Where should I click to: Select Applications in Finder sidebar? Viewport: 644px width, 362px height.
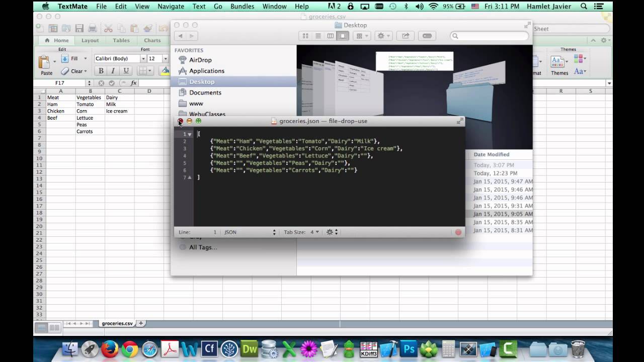pos(207,71)
